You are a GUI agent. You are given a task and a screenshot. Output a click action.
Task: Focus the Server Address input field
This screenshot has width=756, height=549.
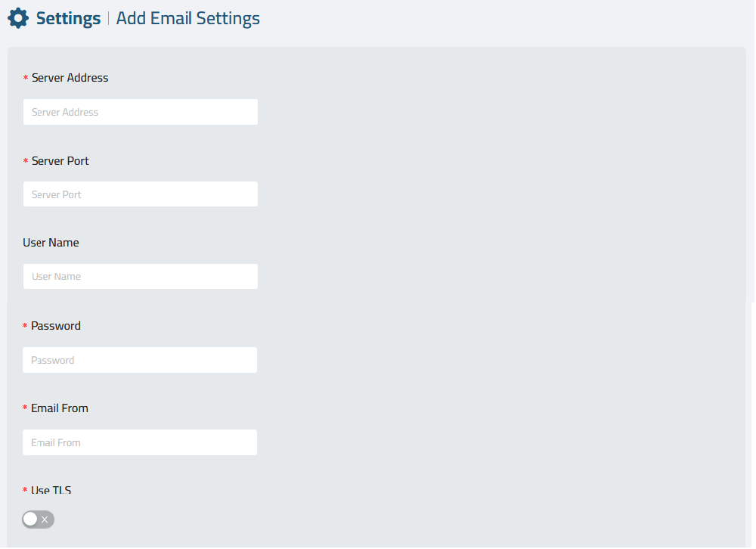tap(141, 112)
